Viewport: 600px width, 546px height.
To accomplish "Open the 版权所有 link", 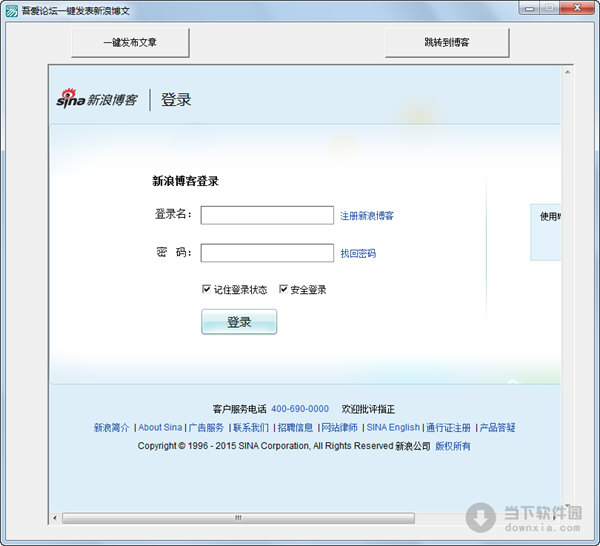I will (452, 446).
